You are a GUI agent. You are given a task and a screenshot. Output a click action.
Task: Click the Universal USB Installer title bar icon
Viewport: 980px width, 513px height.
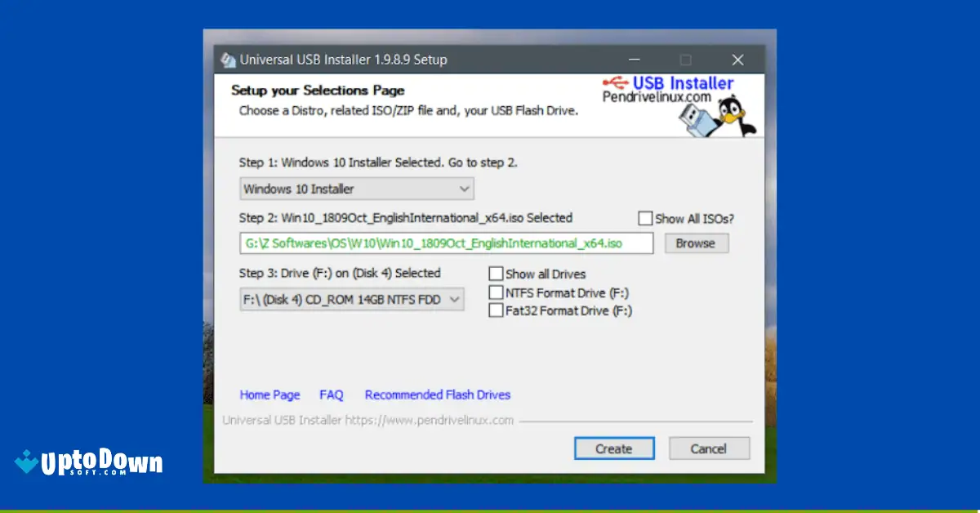(229, 59)
